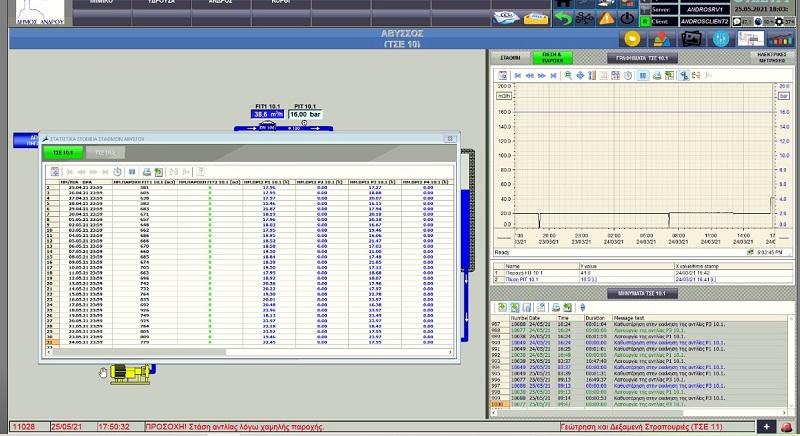The image size is (800, 436).
Task: Click the green back arrow icon
Action: click(x=566, y=18)
